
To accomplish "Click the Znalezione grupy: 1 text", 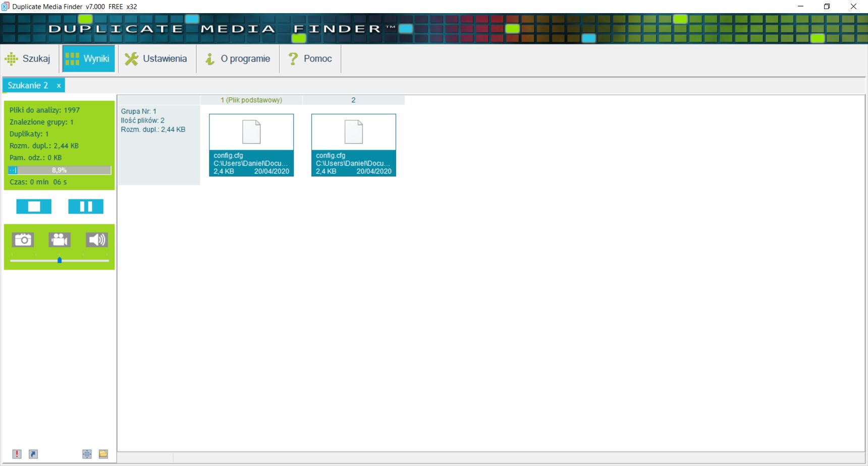I will [41, 122].
